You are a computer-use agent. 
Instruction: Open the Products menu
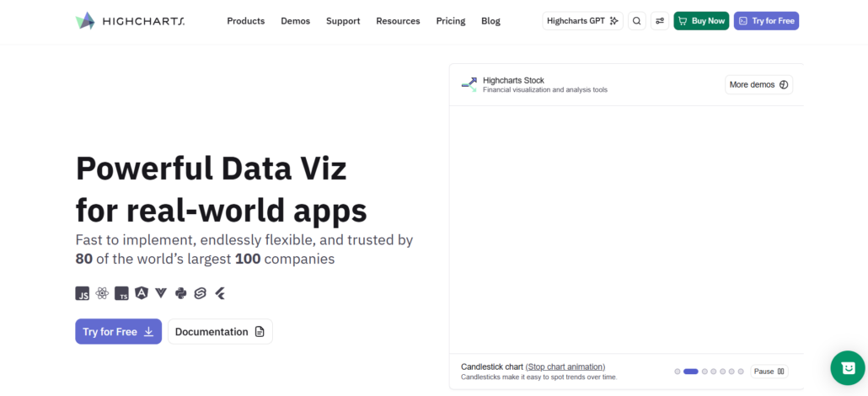(x=246, y=21)
